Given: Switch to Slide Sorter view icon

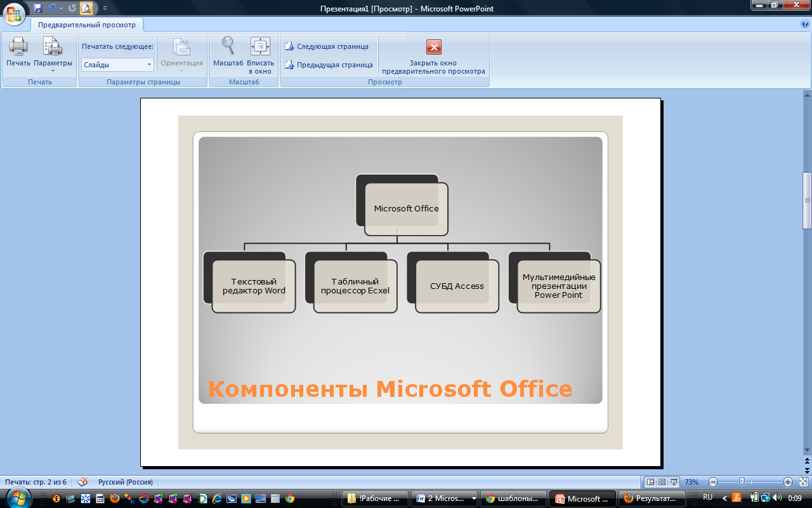Looking at the screenshot, I should click(662, 482).
